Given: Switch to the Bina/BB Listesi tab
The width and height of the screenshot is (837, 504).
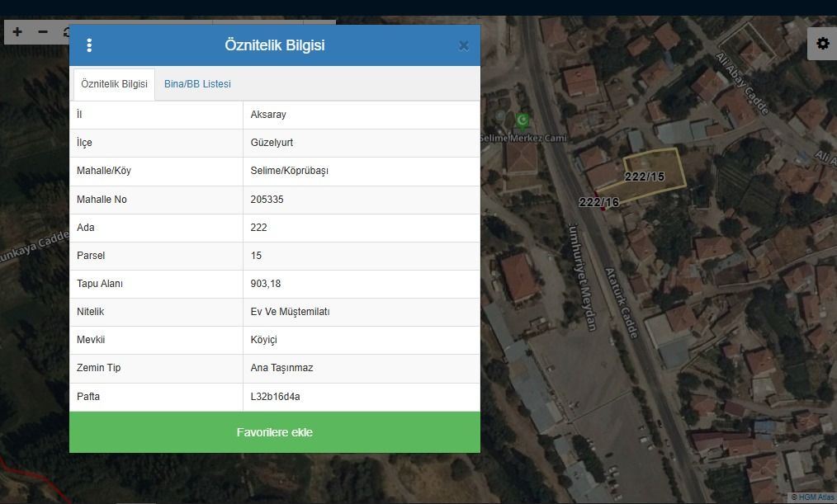Looking at the screenshot, I should click(197, 84).
